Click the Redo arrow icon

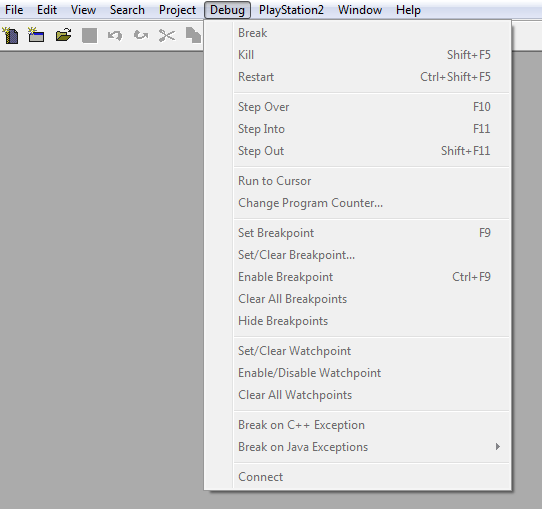point(141,35)
